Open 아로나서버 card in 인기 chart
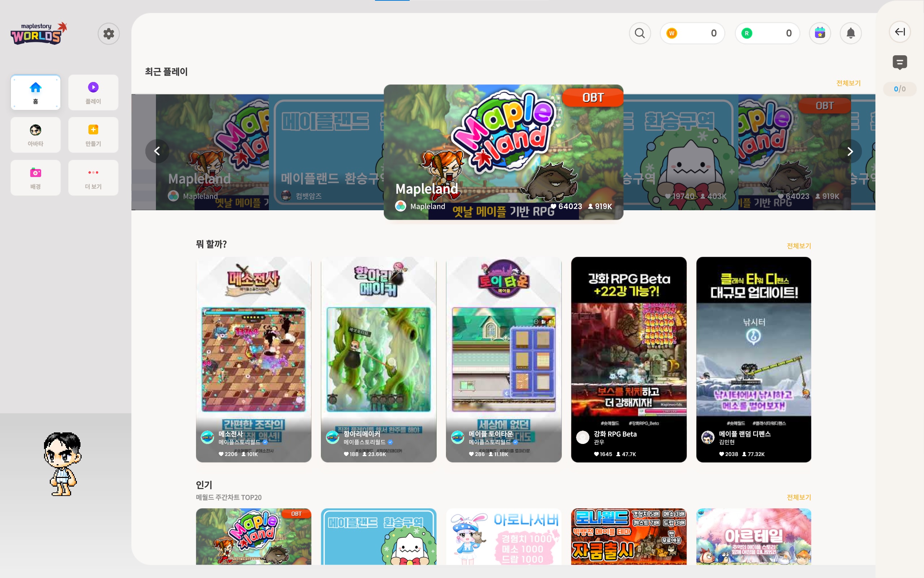 point(504,536)
